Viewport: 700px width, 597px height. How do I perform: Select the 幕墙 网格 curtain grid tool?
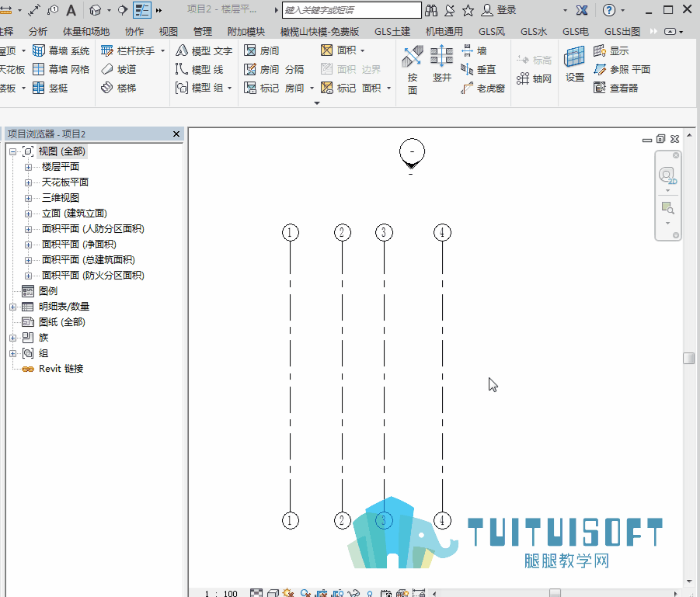[x=61, y=69]
